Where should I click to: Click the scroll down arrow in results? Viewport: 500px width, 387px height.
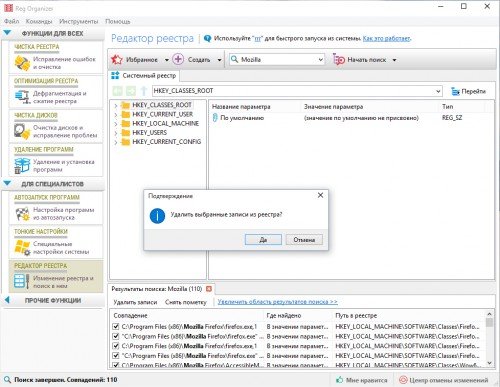(x=489, y=363)
